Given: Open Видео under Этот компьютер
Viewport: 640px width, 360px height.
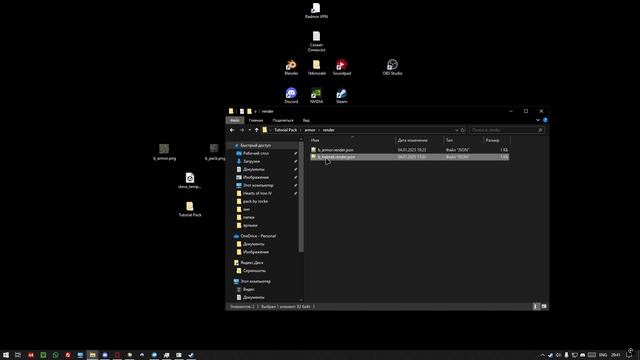Looking at the screenshot, I should 249,290.
